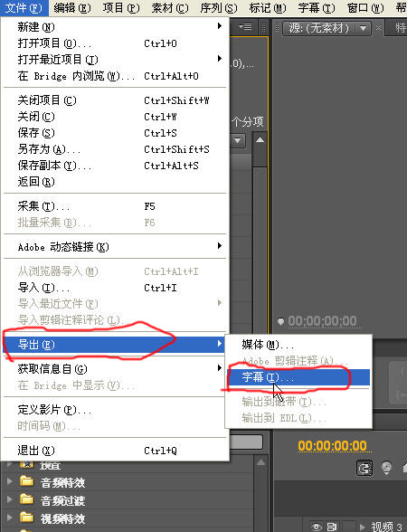Toggle 视频 3 sync lock icon
This screenshot has height=532, width=407.
pos(332,527)
